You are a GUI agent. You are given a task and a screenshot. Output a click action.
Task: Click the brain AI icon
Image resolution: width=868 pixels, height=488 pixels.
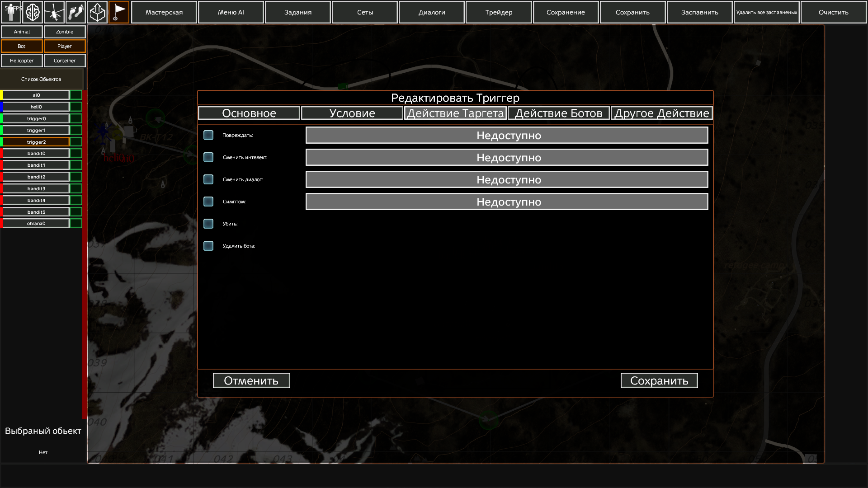tap(33, 12)
